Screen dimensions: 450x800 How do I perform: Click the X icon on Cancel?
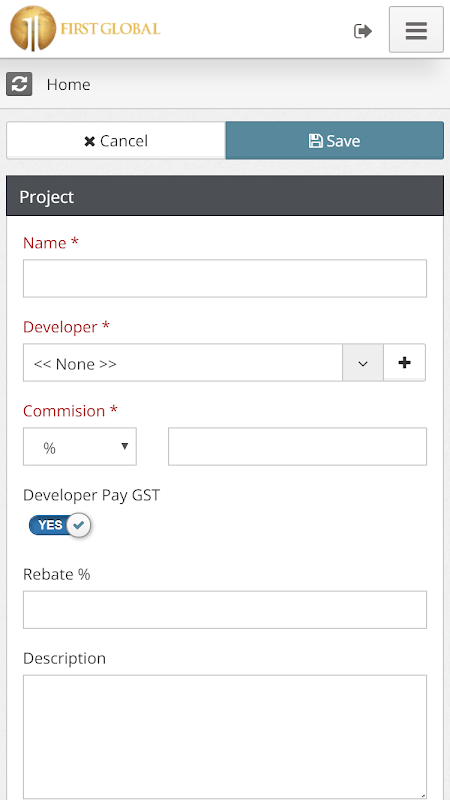click(90, 141)
